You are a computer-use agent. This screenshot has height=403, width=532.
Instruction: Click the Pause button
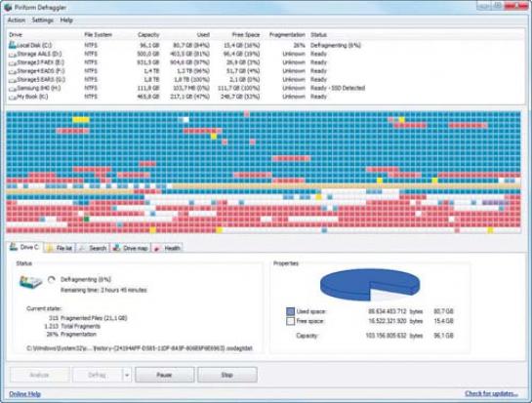tap(165, 375)
